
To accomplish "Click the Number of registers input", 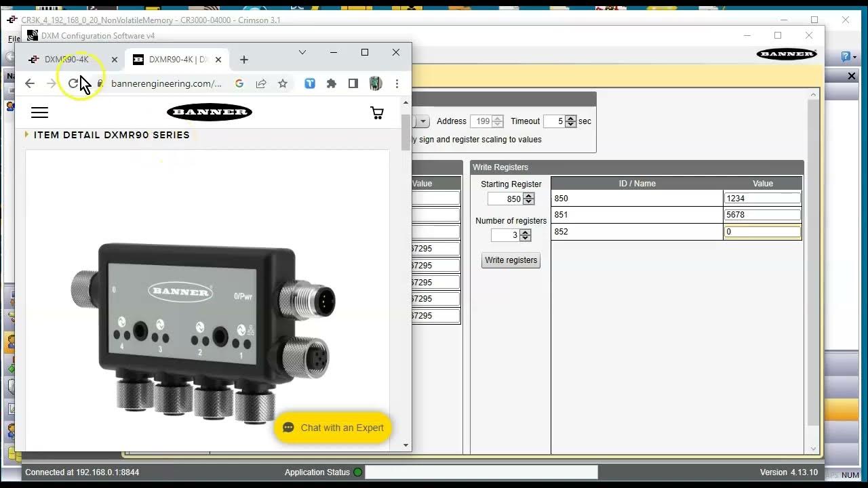I will [505, 235].
